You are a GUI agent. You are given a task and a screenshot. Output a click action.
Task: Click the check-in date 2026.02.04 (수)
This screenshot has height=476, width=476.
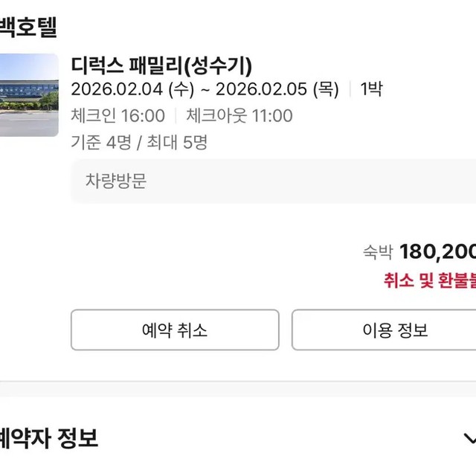[x=132, y=90]
